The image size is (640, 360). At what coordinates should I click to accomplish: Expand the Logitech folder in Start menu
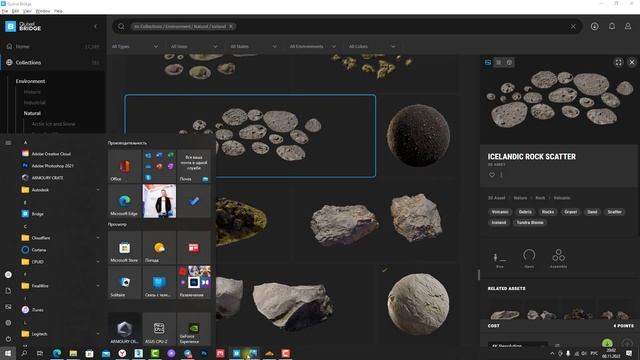point(59,333)
